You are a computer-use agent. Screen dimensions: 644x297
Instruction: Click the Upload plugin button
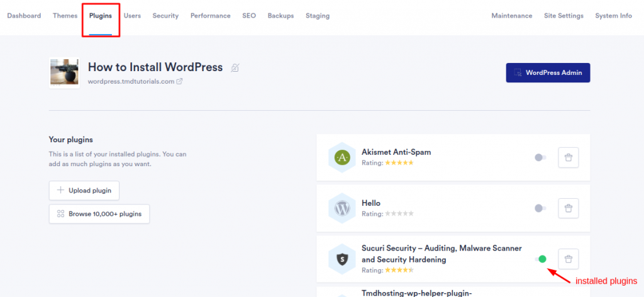pos(84,191)
